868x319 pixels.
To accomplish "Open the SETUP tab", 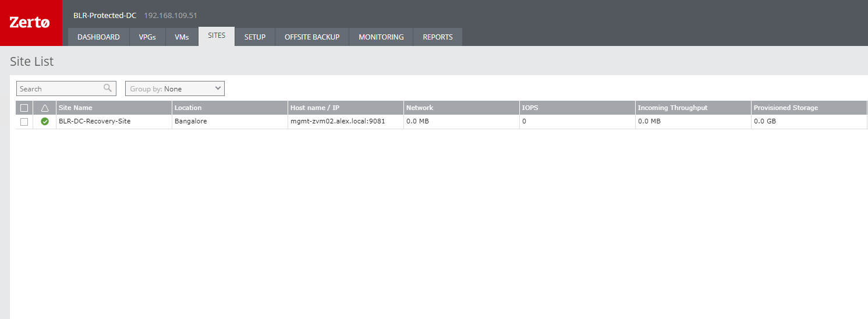I will pyautogui.click(x=254, y=37).
